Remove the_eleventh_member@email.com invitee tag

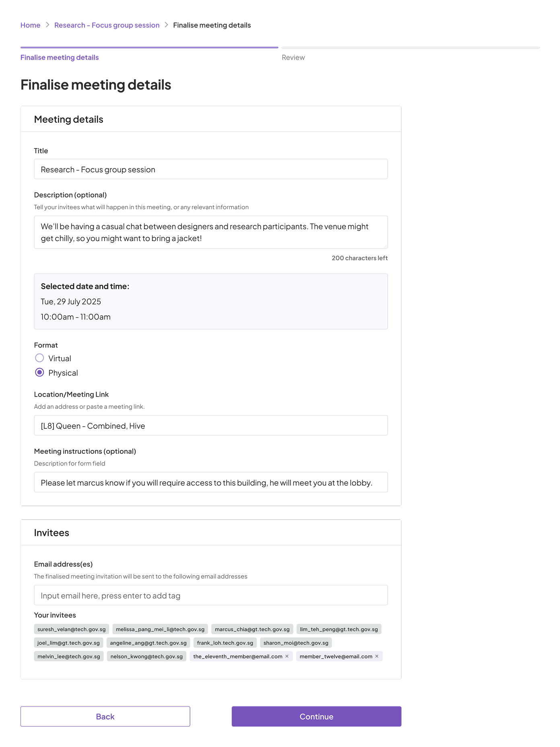tap(287, 656)
